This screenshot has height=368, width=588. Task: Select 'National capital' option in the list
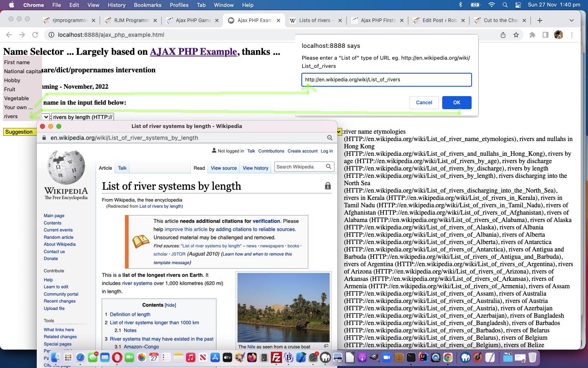(22, 71)
